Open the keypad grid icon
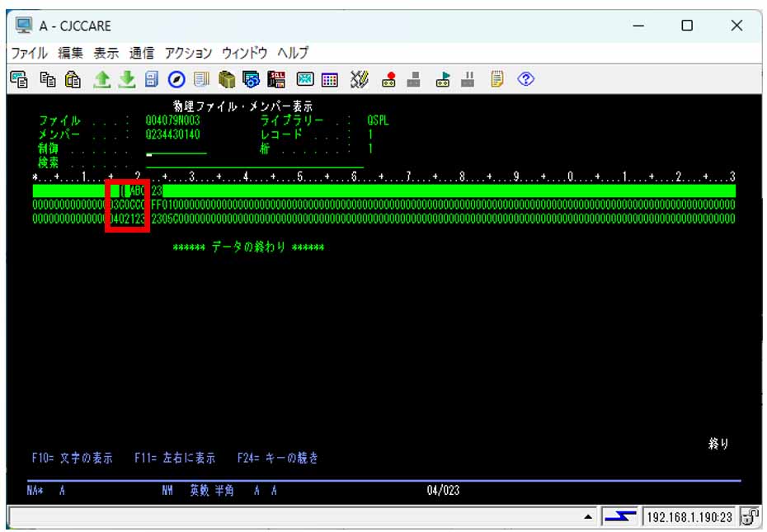Image resolution: width=767 pixels, height=532 pixels. click(x=330, y=79)
